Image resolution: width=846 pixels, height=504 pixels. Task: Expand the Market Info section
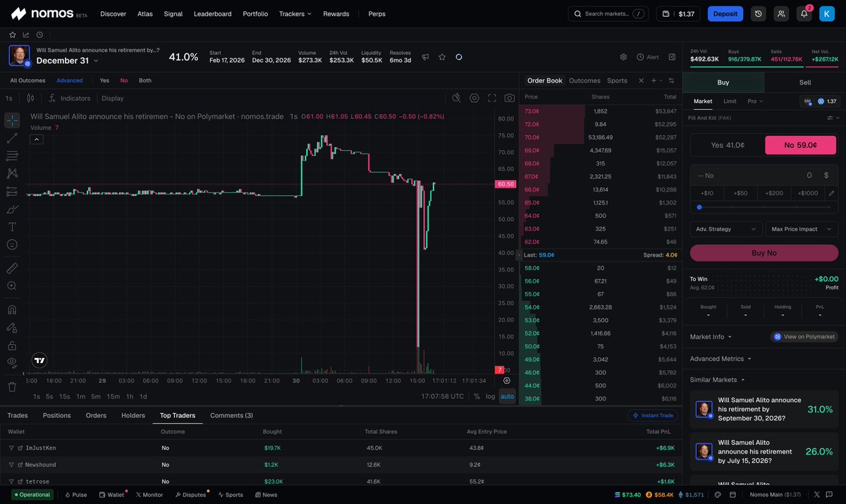click(x=711, y=337)
